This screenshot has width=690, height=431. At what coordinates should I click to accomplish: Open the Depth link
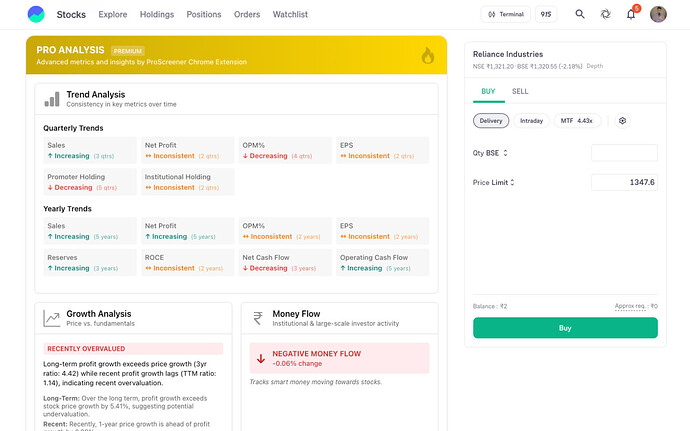(595, 66)
